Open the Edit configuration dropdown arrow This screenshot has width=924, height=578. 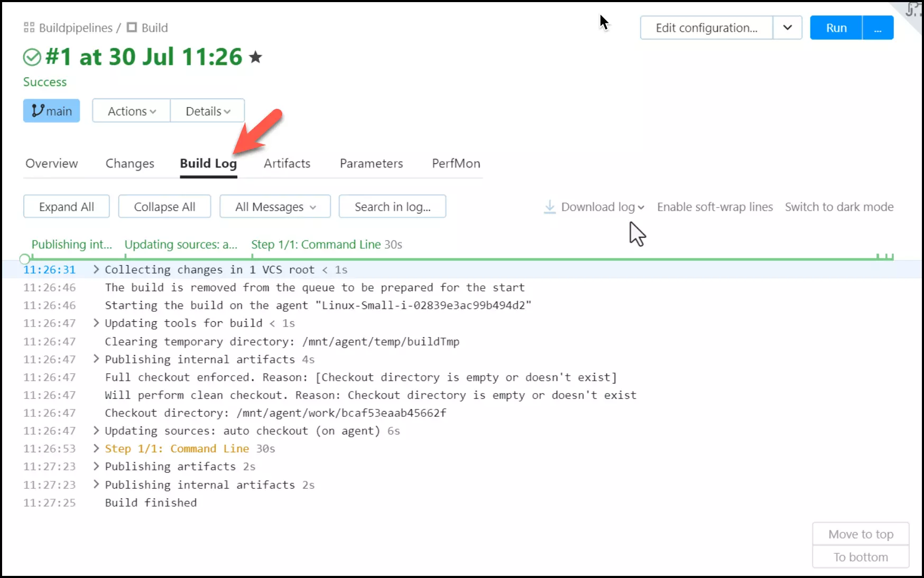click(x=787, y=28)
